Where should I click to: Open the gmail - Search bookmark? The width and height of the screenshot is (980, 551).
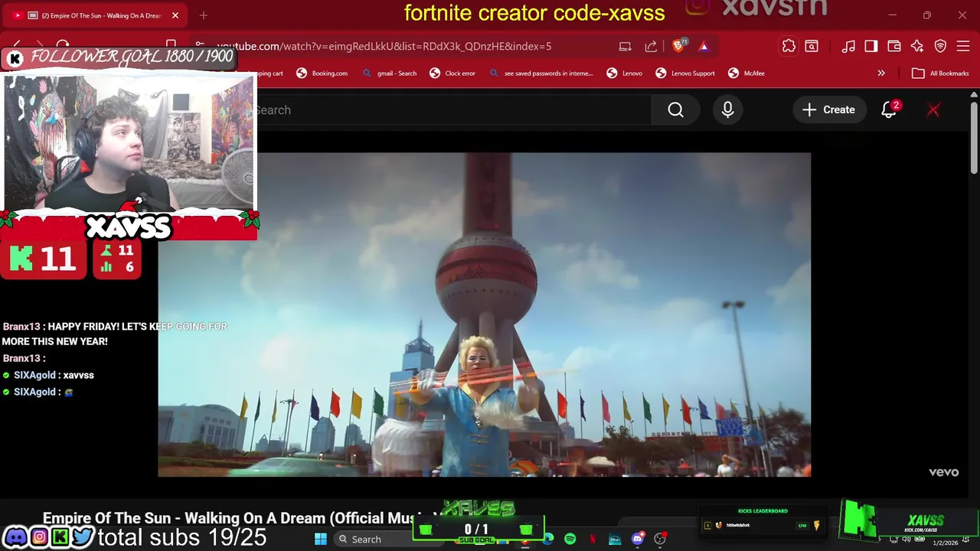(x=390, y=73)
